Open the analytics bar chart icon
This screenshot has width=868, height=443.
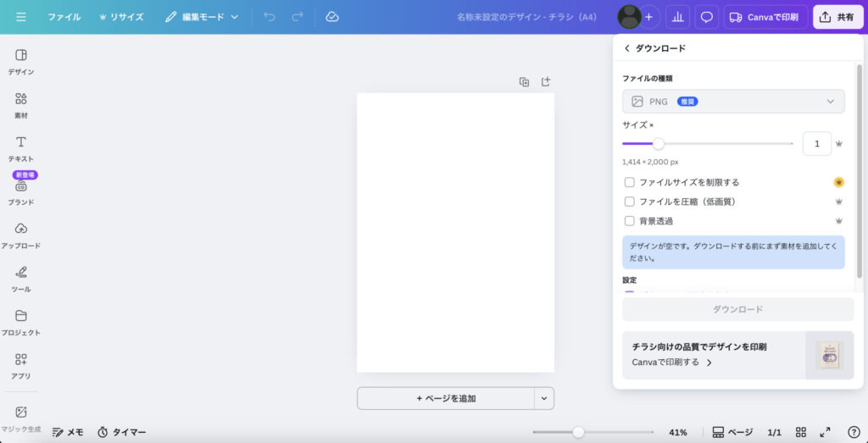click(677, 17)
